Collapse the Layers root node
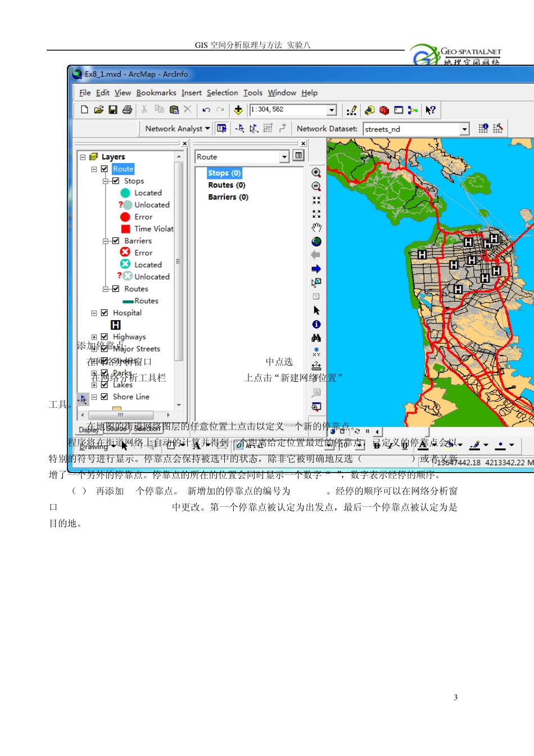The image size is (534, 756). click(83, 157)
